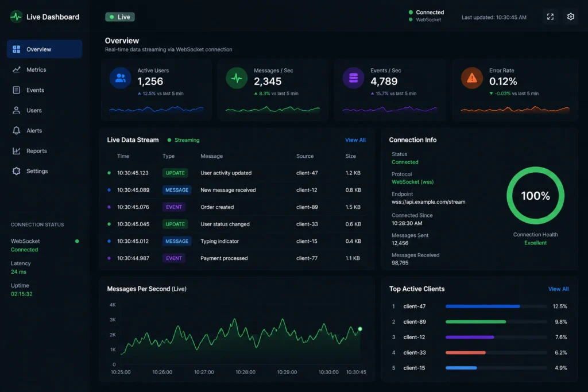Click the Reports chart icon

pos(17,150)
